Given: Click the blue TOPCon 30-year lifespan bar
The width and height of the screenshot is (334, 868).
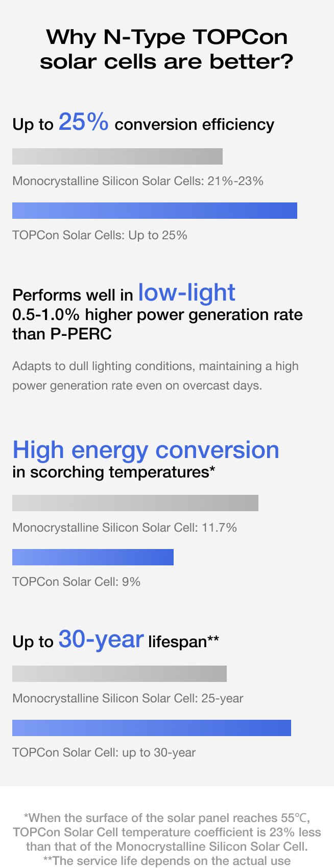Looking at the screenshot, I should coord(152,728).
